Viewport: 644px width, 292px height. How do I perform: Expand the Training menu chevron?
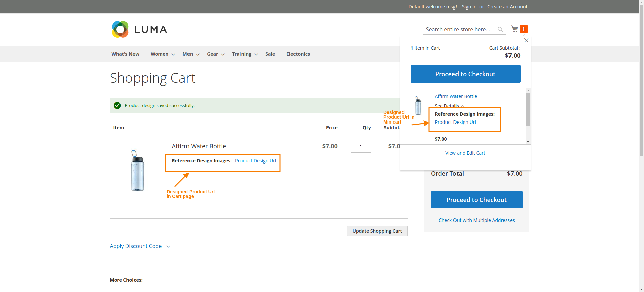point(256,54)
